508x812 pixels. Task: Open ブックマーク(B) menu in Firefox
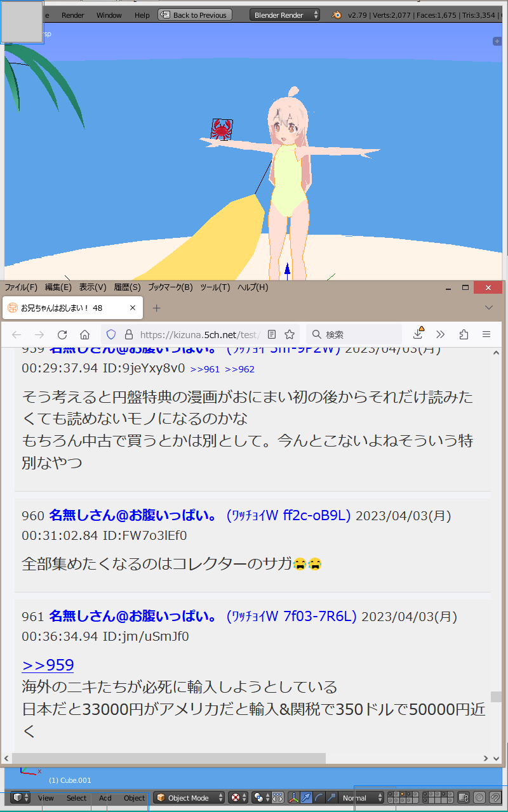coord(170,287)
